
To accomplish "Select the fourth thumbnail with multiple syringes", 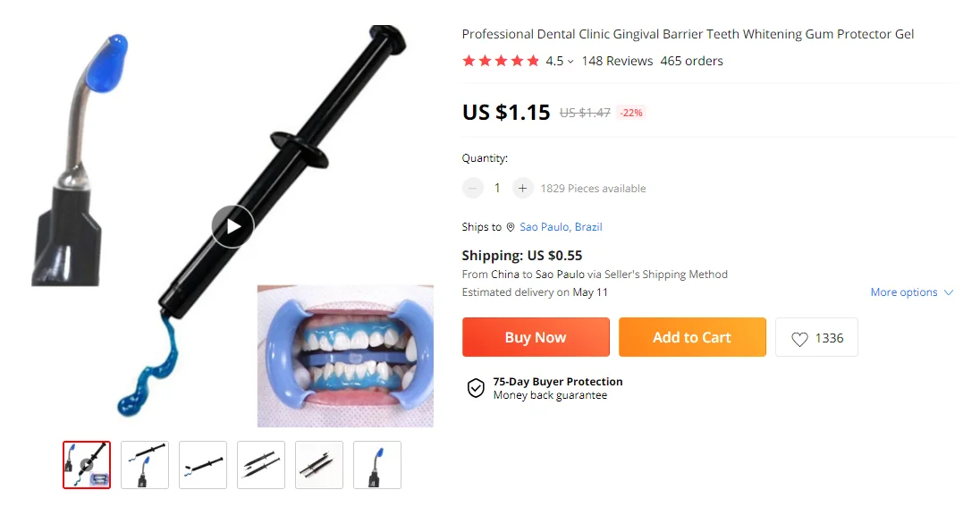I will click(260, 464).
